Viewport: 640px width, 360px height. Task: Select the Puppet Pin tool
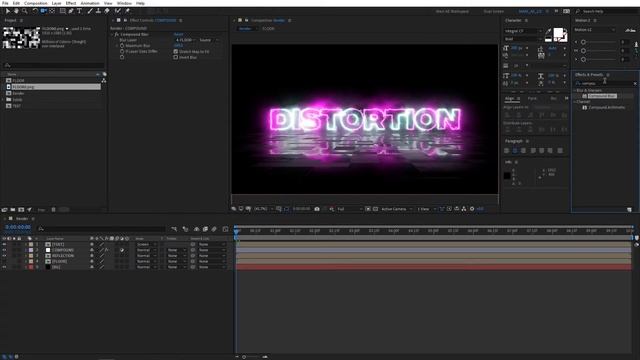tap(128, 11)
